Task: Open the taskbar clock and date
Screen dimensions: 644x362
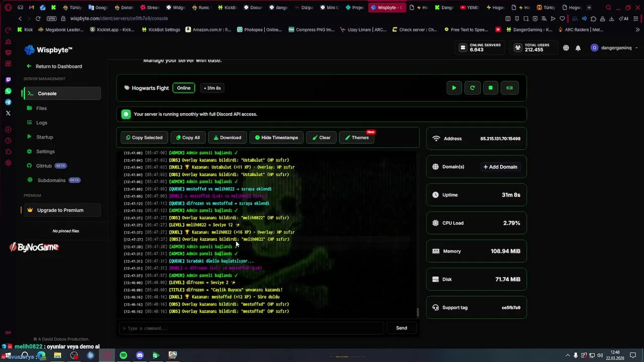Action: click(614, 355)
